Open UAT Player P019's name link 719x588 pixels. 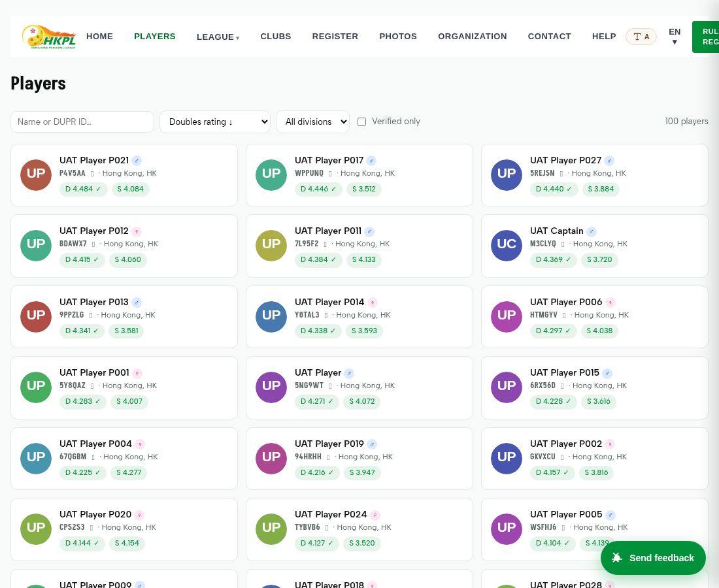point(329,444)
